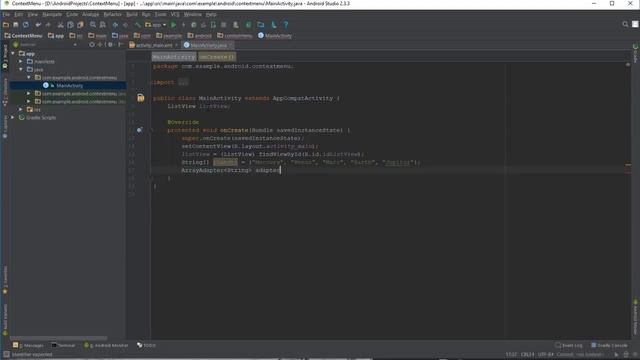640x360 pixels.
Task: Click the Hide project panel icon
Action: click(120, 44)
